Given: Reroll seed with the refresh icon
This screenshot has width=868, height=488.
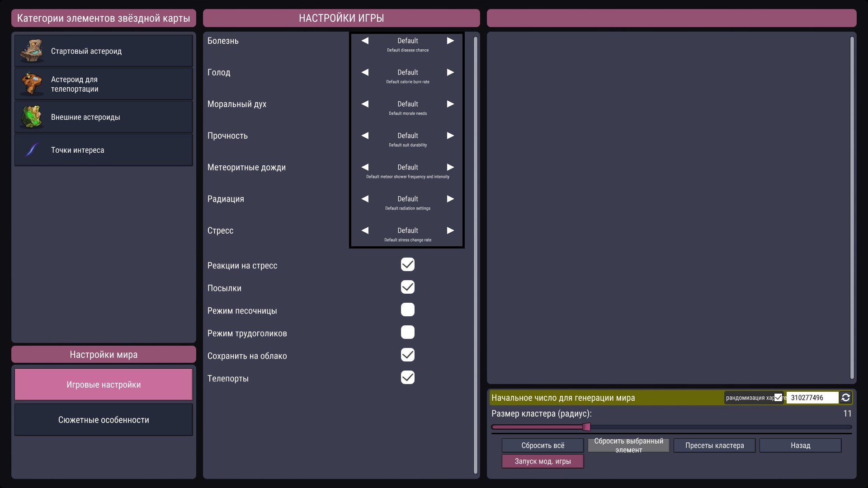Looking at the screenshot, I should coord(846,398).
